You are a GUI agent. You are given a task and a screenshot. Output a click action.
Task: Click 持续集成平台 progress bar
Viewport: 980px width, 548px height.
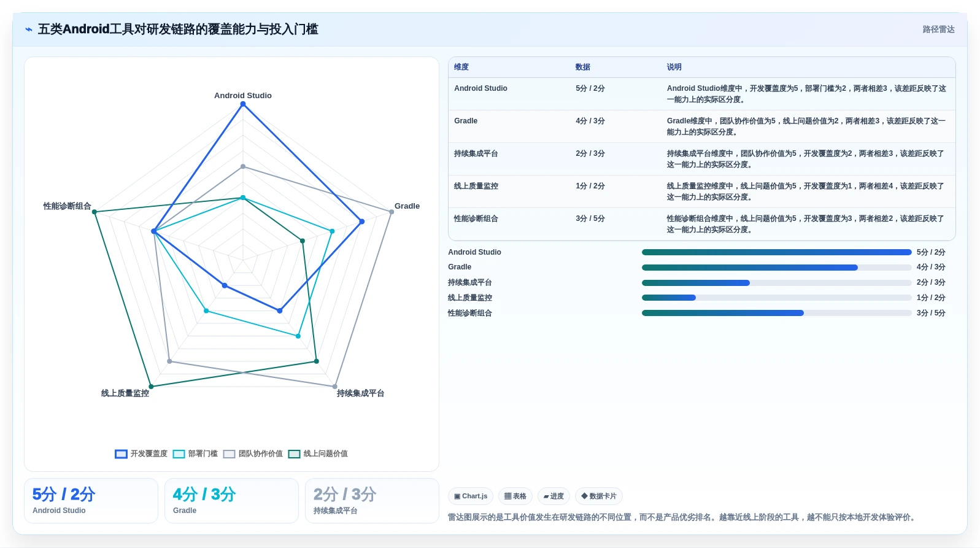776,283
